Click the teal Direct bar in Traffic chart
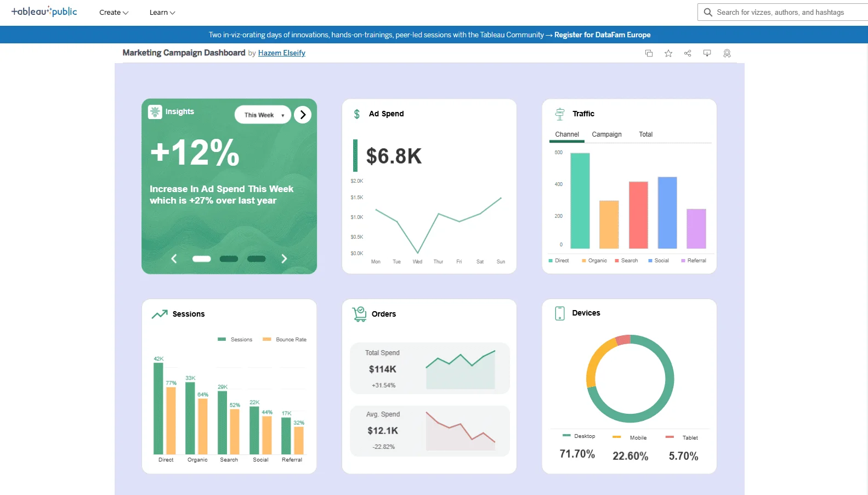 point(580,201)
